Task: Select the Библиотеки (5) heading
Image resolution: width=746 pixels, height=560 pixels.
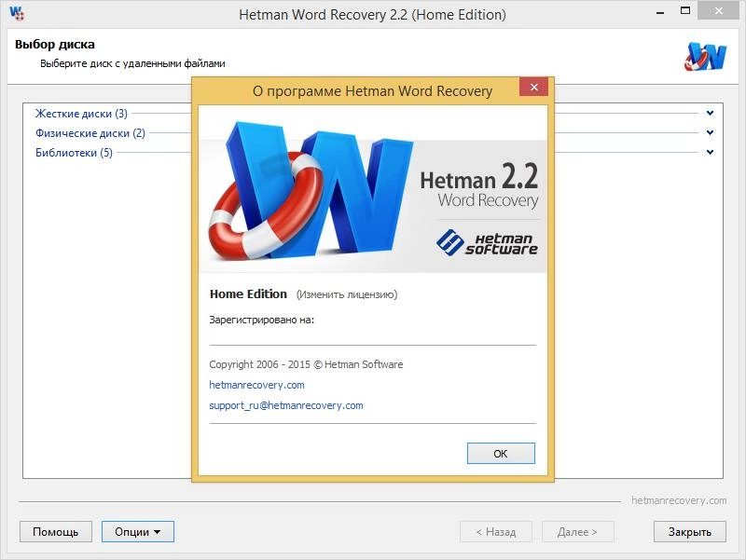Action: click(74, 153)
